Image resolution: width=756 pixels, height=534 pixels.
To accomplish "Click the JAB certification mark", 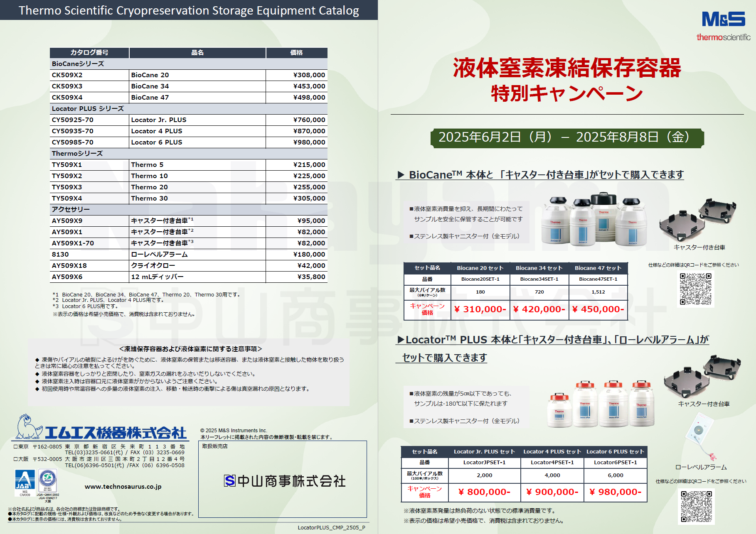I will point(25,480).
